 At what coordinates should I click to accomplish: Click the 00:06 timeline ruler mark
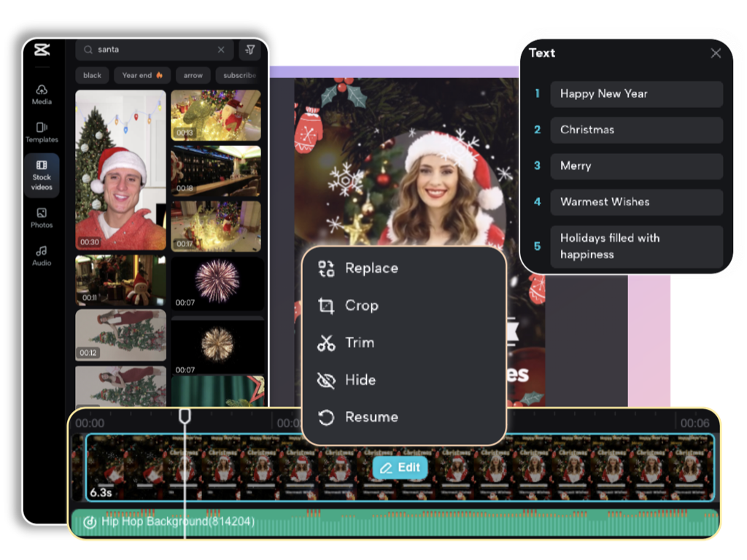pyautogui.click(x=694, y=423)
